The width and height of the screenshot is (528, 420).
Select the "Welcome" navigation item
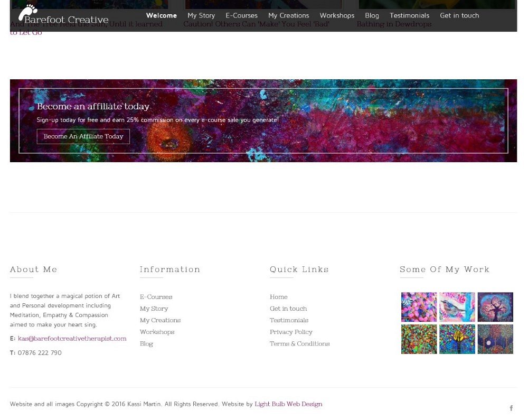(x=161, y=15)
